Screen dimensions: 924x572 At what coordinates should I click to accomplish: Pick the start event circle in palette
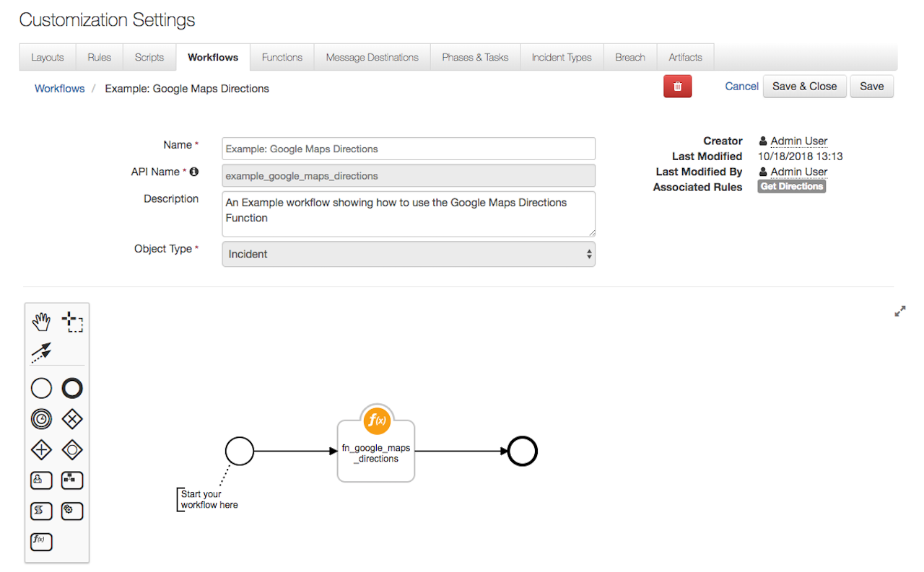coord(42,389)
